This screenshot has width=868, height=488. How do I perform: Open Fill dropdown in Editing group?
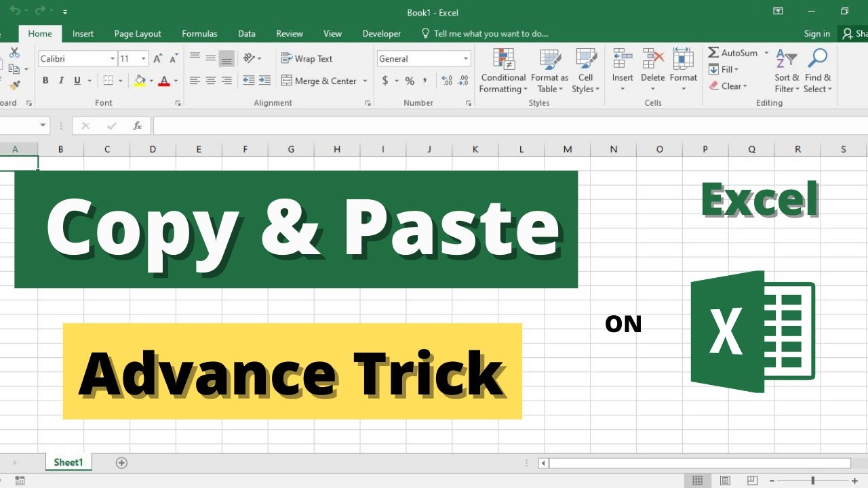click(x=724, y=69)
